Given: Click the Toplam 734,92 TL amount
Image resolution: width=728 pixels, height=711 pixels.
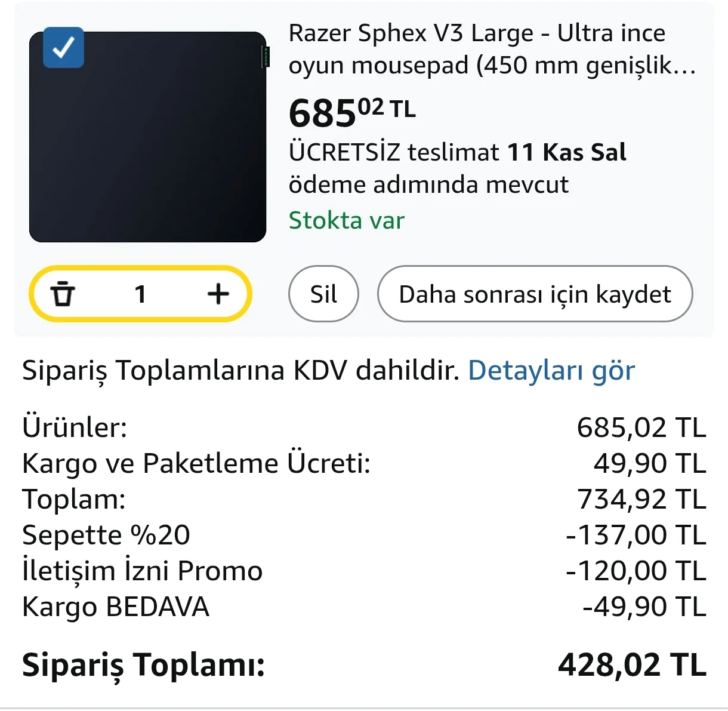Looking at the screenshot, I should click(641, 499).
